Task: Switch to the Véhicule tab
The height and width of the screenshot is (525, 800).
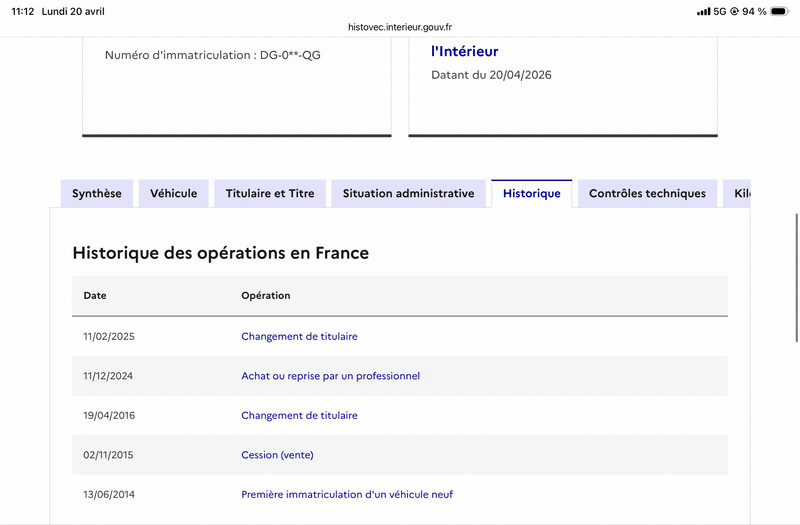Action: [173, 193]
